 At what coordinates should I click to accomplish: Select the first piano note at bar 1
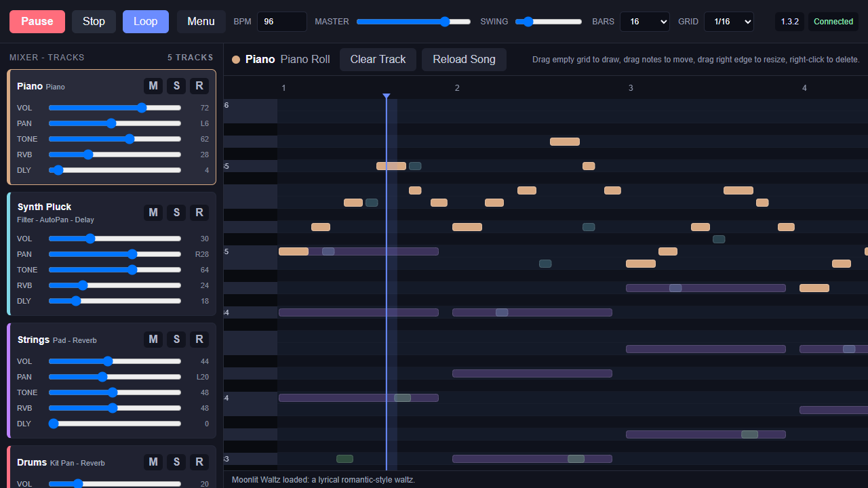click(x=294, y=251)
